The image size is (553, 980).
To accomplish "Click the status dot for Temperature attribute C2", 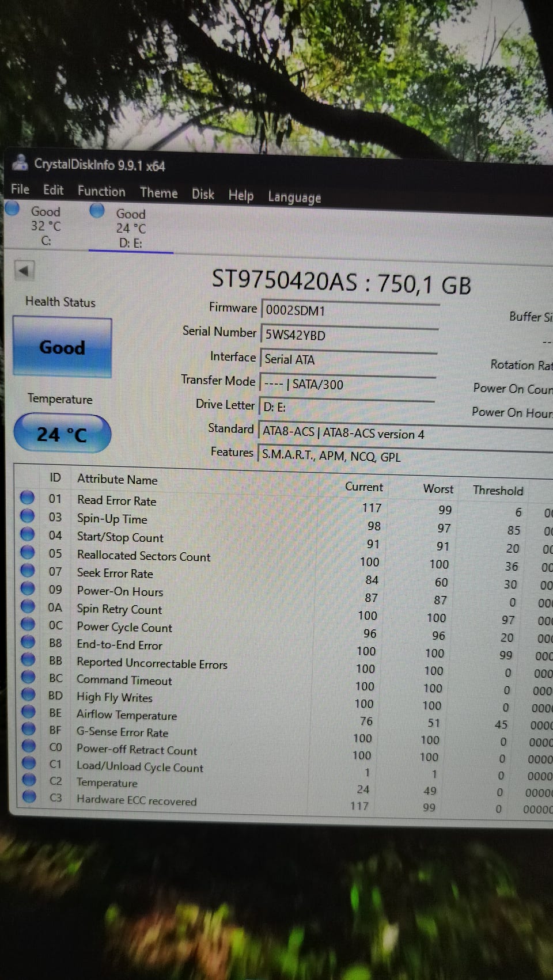I will click(x=29, y=780).
